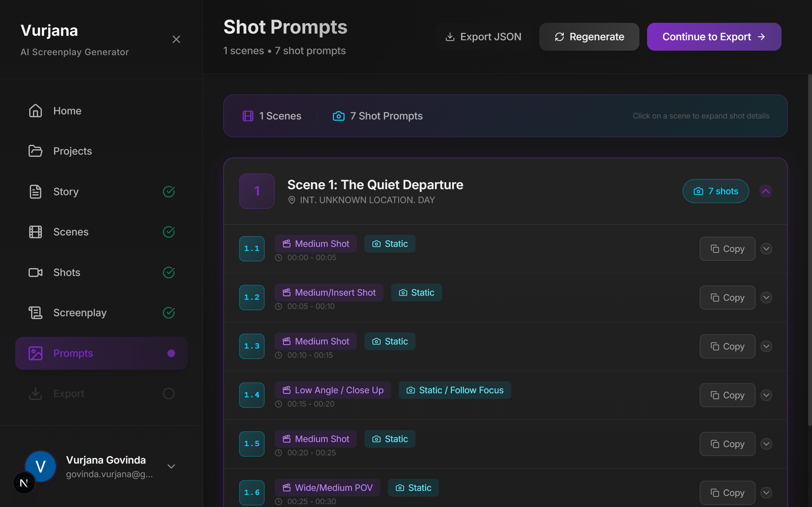
Task: Go to the Export sidebar item
Action: pos(69,393)
